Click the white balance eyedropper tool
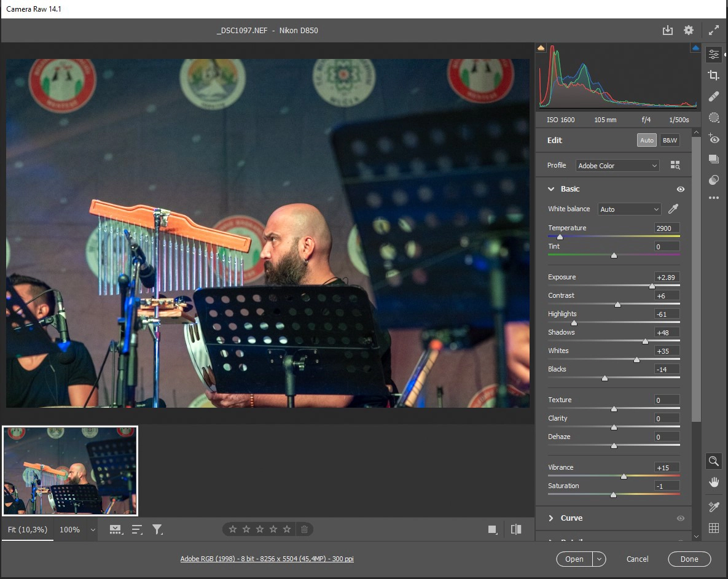 [673, 209]
